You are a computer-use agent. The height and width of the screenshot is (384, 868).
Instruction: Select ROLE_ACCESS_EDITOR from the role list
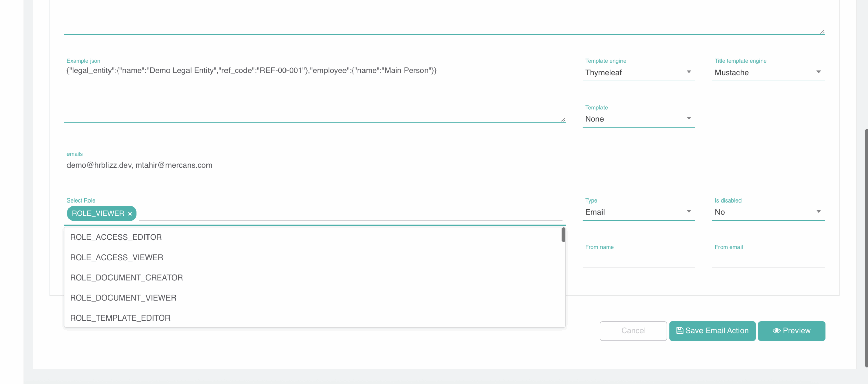point(116,237)
